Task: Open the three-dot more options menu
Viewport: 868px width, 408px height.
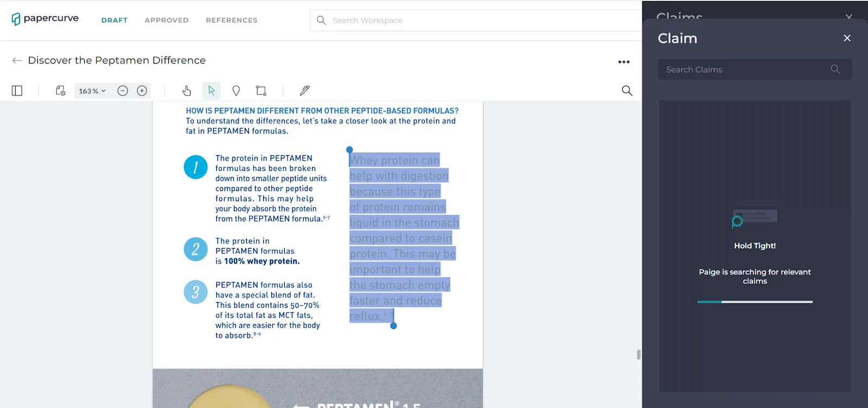Action: [624, 62]
